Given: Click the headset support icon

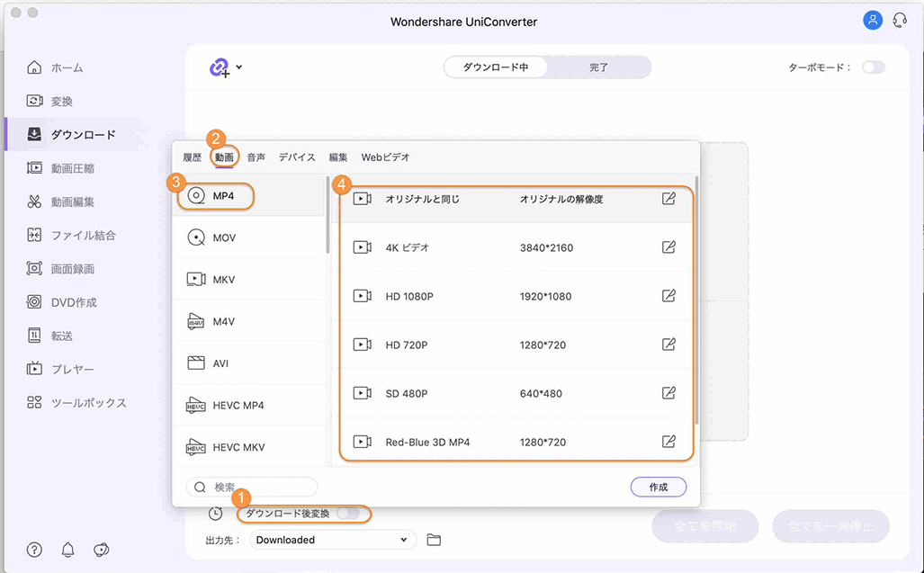Looking at the screenshot, I should (x=899, y=21).
